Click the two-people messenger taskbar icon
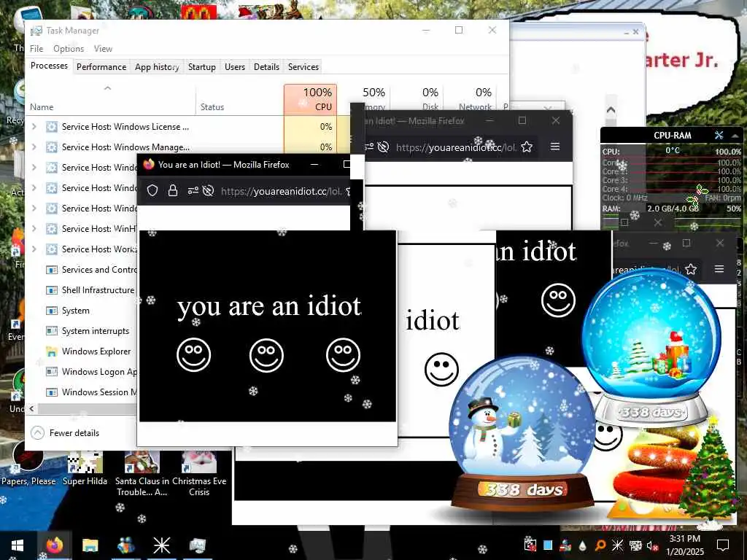Viewport: 747px width, 560px height. coord(125,545)
